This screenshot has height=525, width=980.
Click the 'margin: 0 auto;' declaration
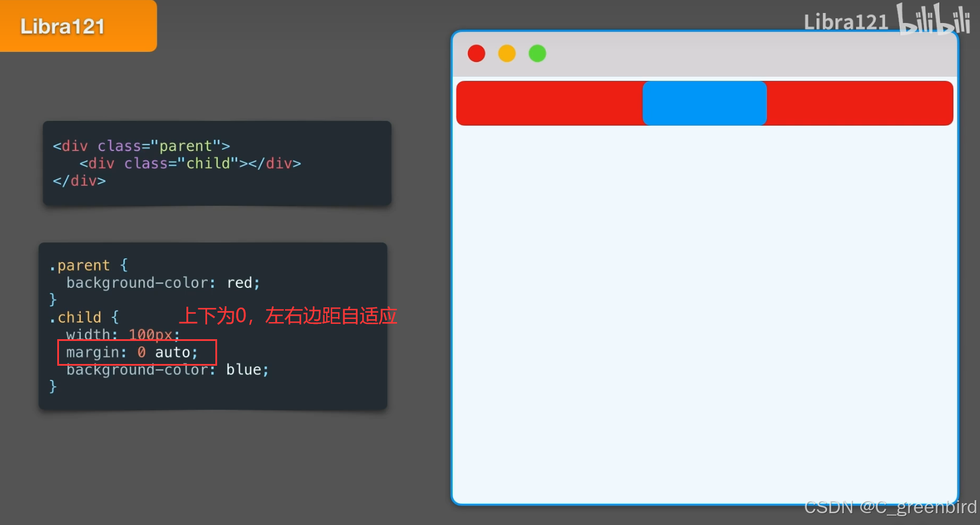[x=132, y=352]
